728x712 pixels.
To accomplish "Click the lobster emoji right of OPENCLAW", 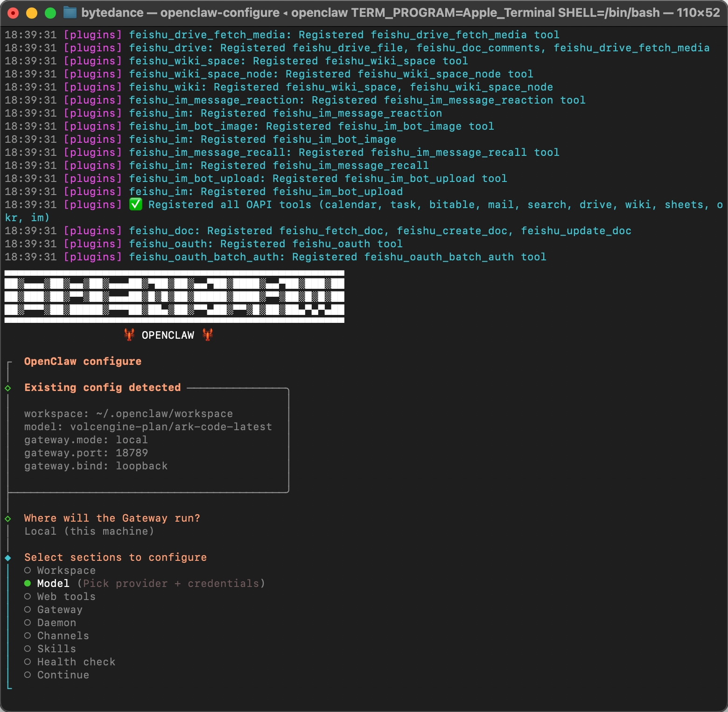I will [x=208, y=335].
